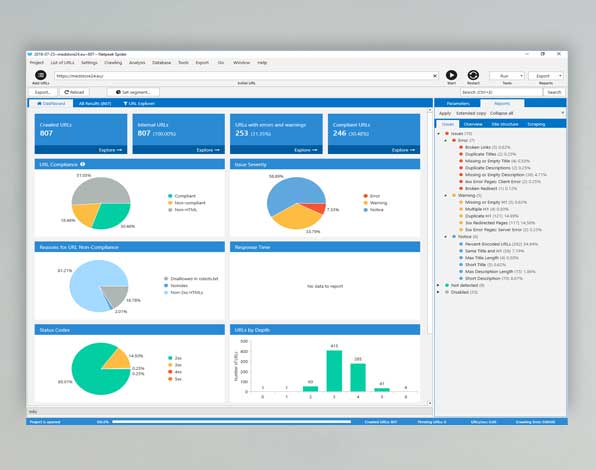Click the Export button below URL bar
The image size is (596, 470).
point(43,92)
